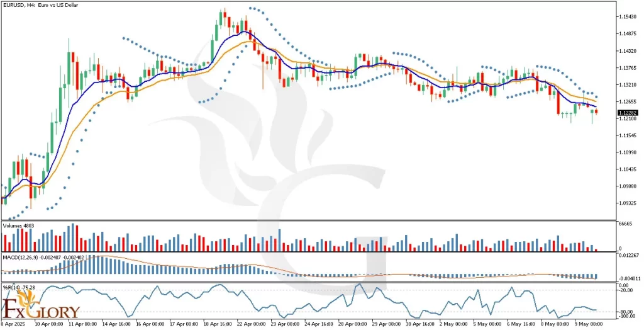Select the 1.09880 price axis label
Screen dimensions: 644x330
(628, 186)
